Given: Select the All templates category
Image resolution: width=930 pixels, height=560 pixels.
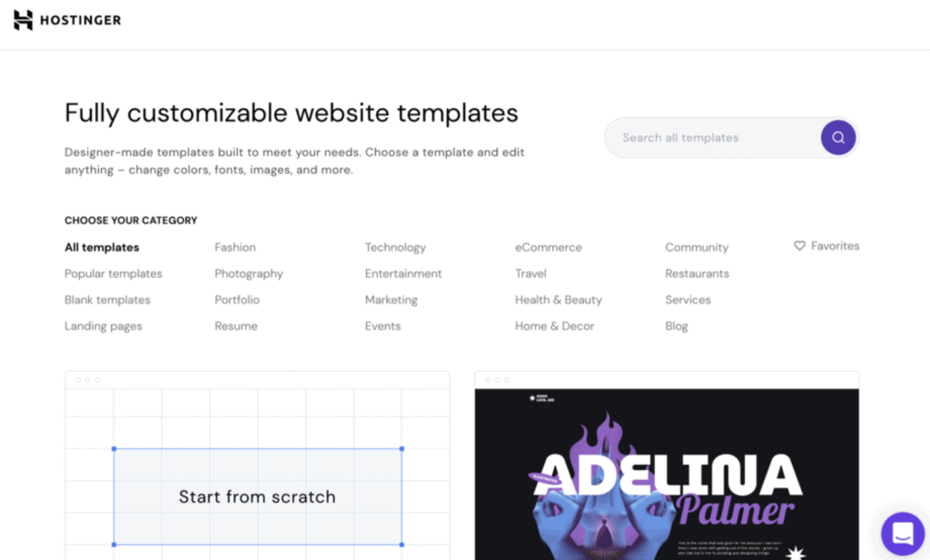Looking at the screenshot, I should pyautogui.click(x=102, y=247).
